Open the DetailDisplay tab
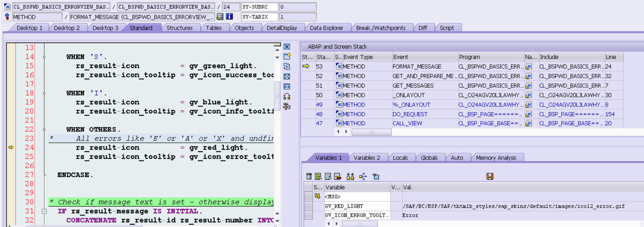 [x=282, y=28]
